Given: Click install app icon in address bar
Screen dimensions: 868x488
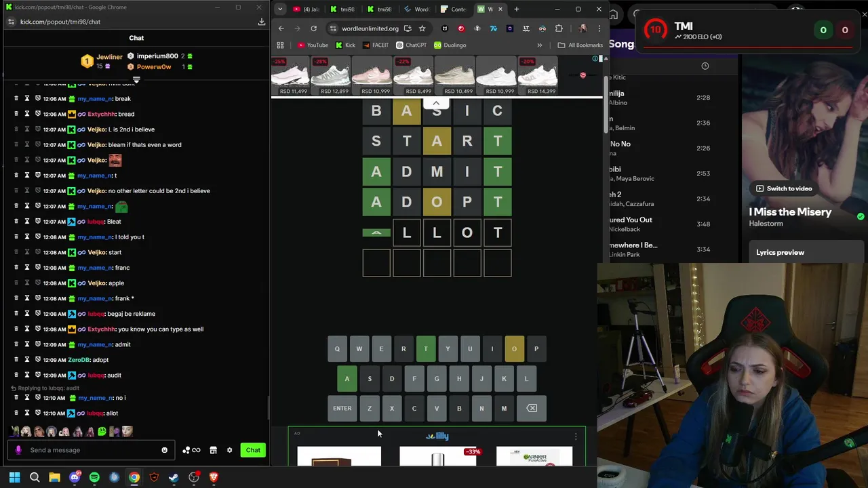Looking at the screenshot, I should pyautogui.click(x=408, y=28).
